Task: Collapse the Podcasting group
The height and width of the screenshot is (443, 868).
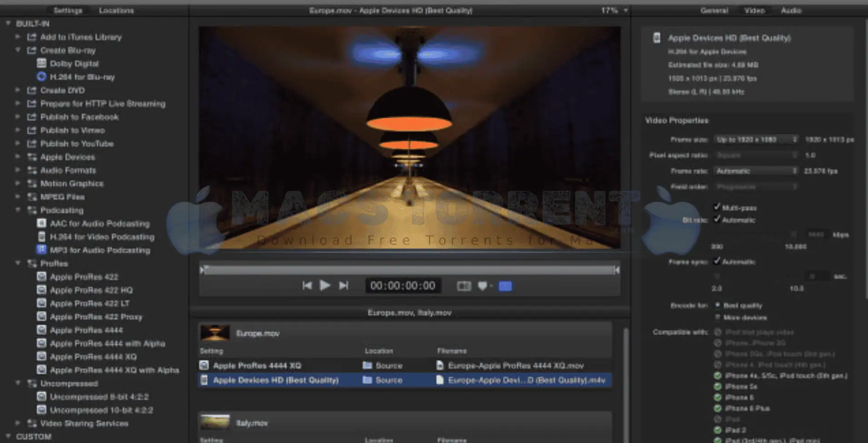Action: pyautogui.click(x=18, y=210)
